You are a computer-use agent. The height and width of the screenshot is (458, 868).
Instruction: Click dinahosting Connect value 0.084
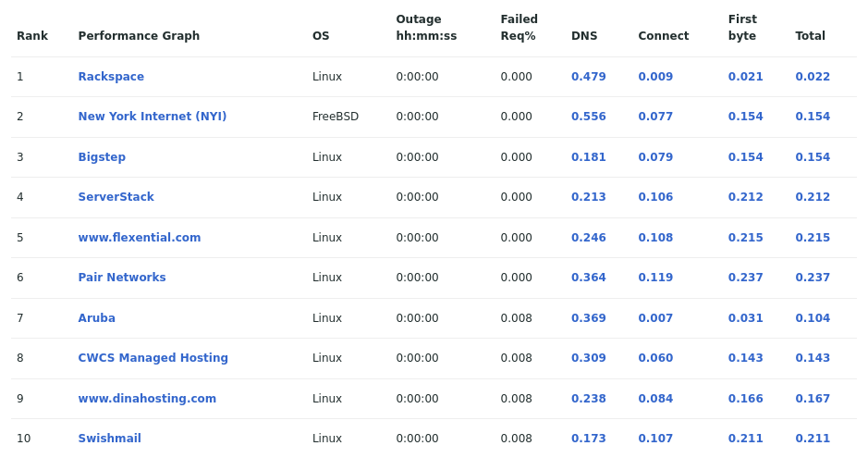click(x=655, y=399)
